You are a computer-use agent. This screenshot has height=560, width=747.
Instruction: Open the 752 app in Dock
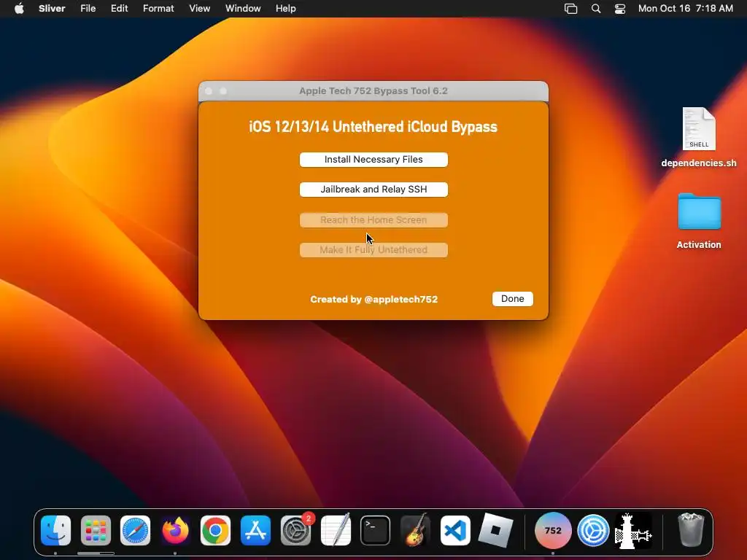point(553,531)
